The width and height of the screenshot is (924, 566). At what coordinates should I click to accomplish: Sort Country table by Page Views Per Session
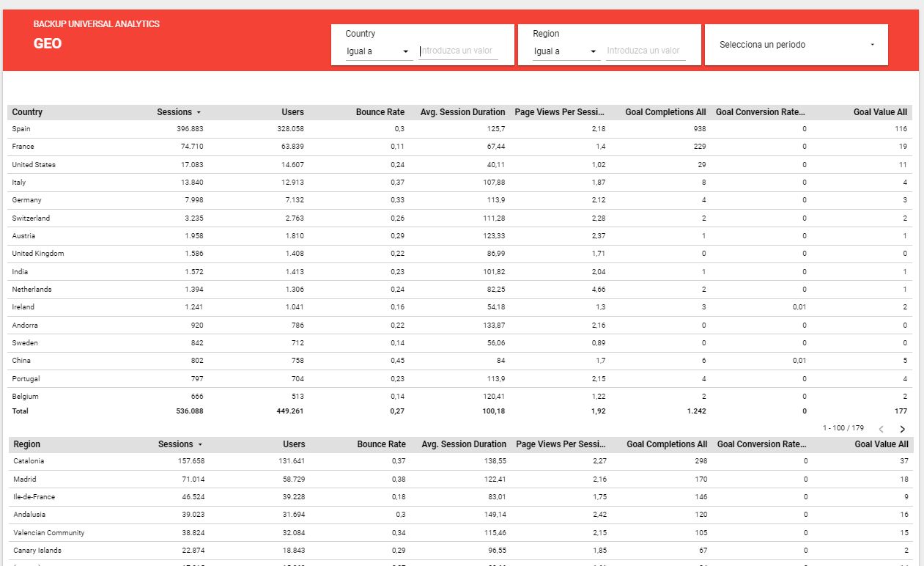[560, 112]
